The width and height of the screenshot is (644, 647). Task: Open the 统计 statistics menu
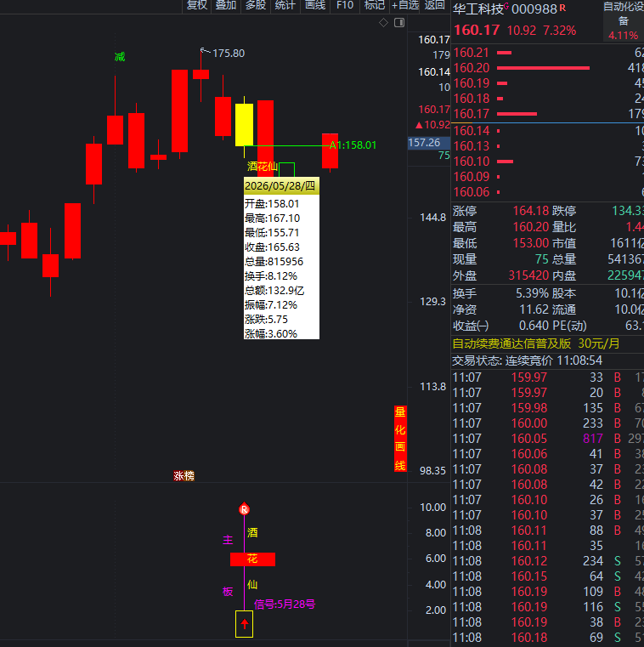coord(285,5)
